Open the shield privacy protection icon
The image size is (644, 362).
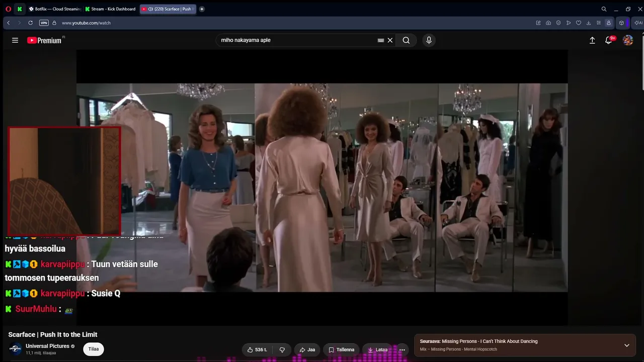click(x=558, y=23)
